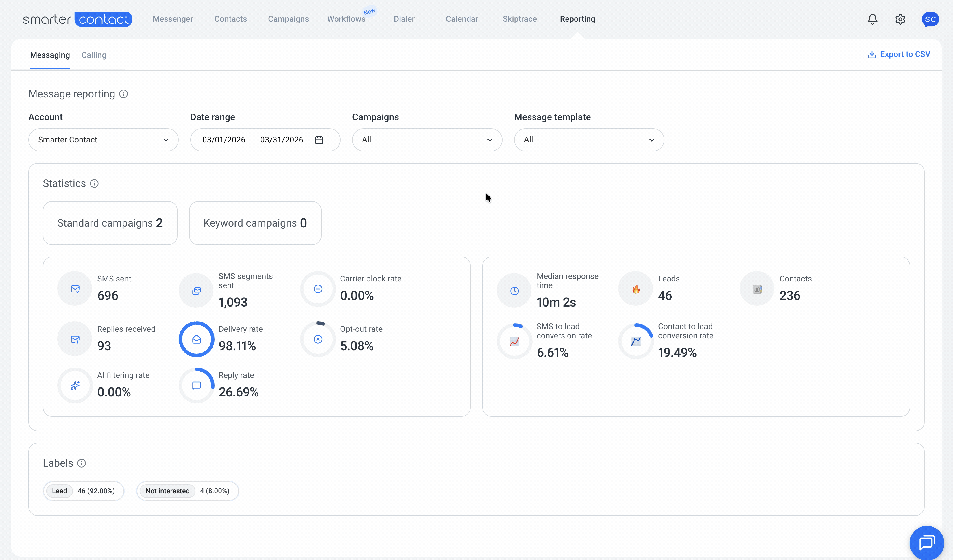953x560 pixels.
Task: Open the notifications bell
Action: [x=872, y=19]
